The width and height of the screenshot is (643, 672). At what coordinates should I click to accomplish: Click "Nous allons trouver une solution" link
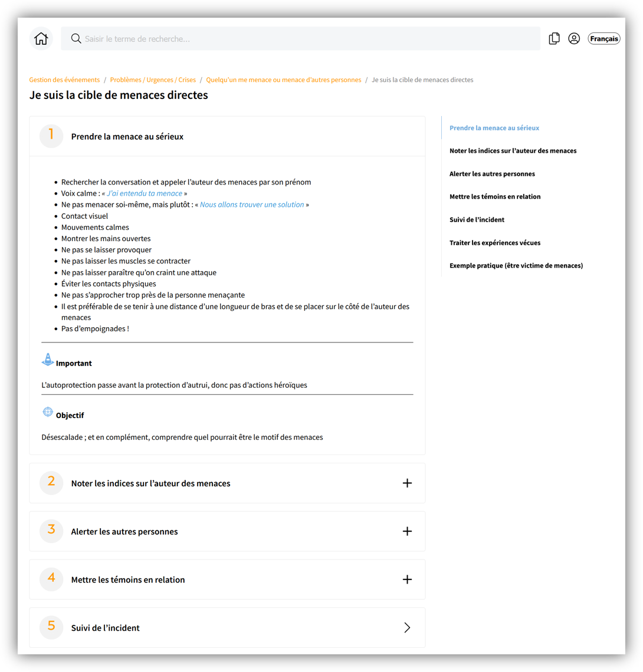(252, 205)
